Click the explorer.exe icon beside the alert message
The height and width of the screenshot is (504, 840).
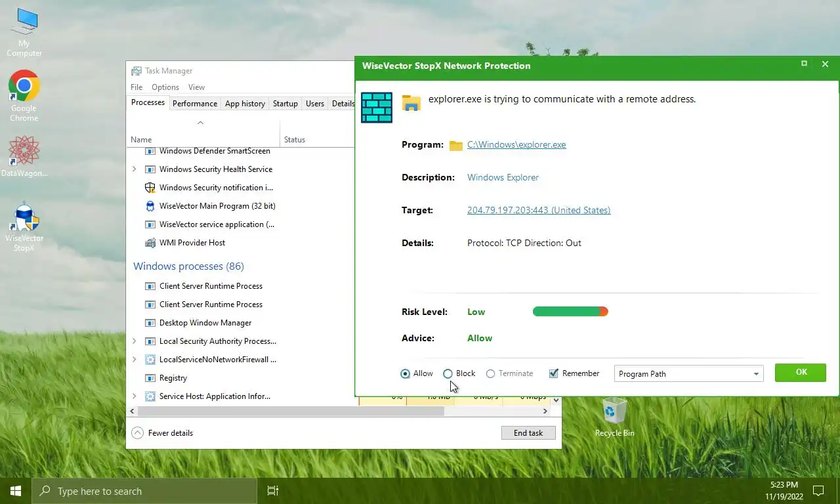point(411,103)
